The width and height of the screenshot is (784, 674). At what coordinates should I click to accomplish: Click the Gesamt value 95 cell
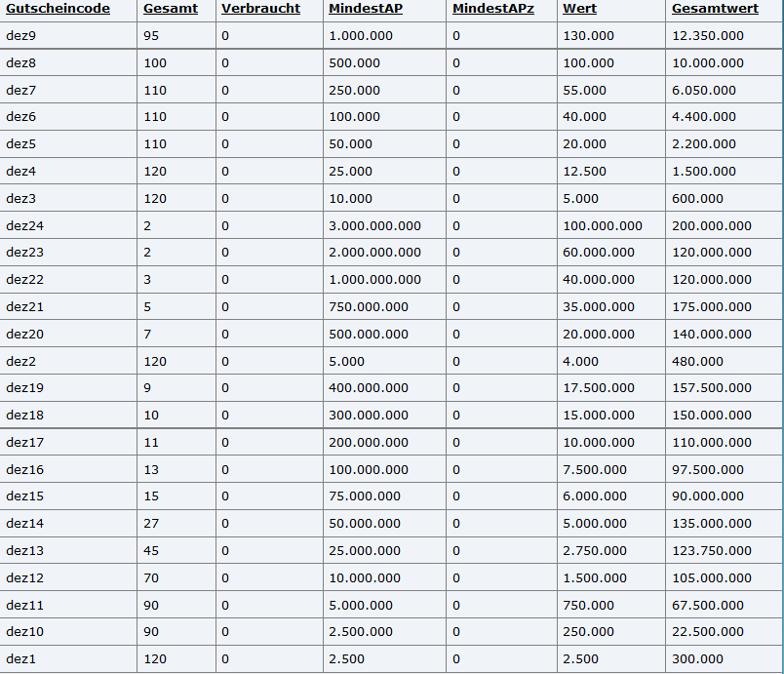coord(151,36)
